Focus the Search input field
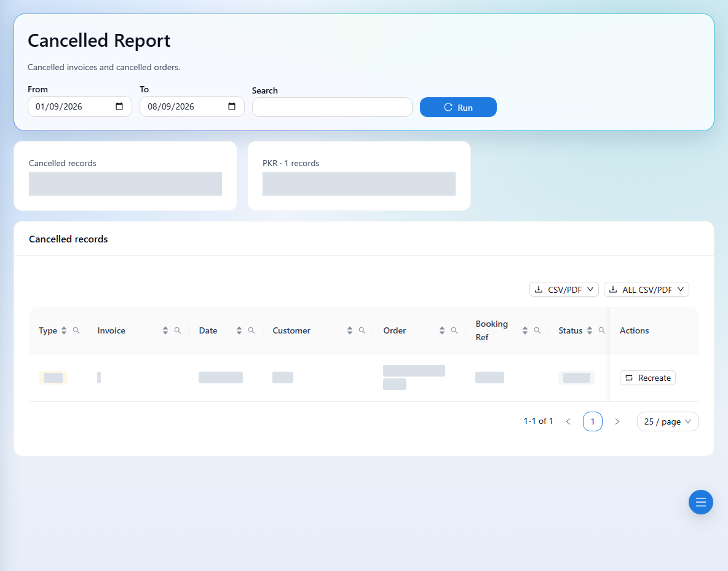The image size is (728, 571). click(x=332, y=107)
